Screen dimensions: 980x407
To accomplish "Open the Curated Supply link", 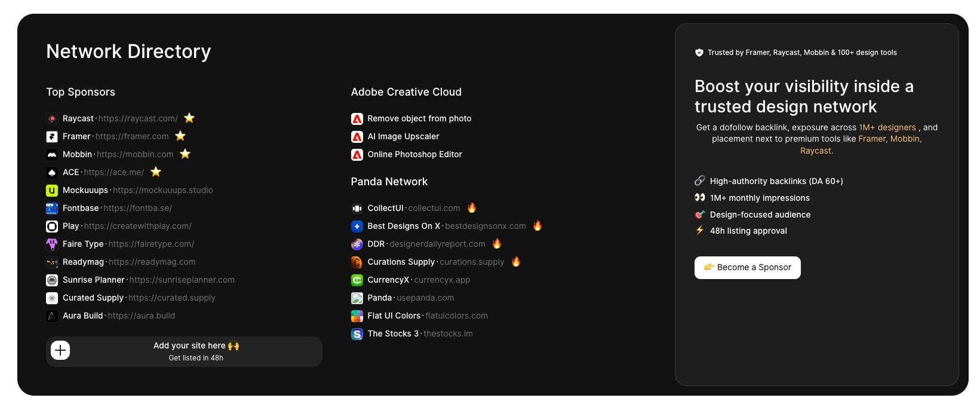I will 139,298.
